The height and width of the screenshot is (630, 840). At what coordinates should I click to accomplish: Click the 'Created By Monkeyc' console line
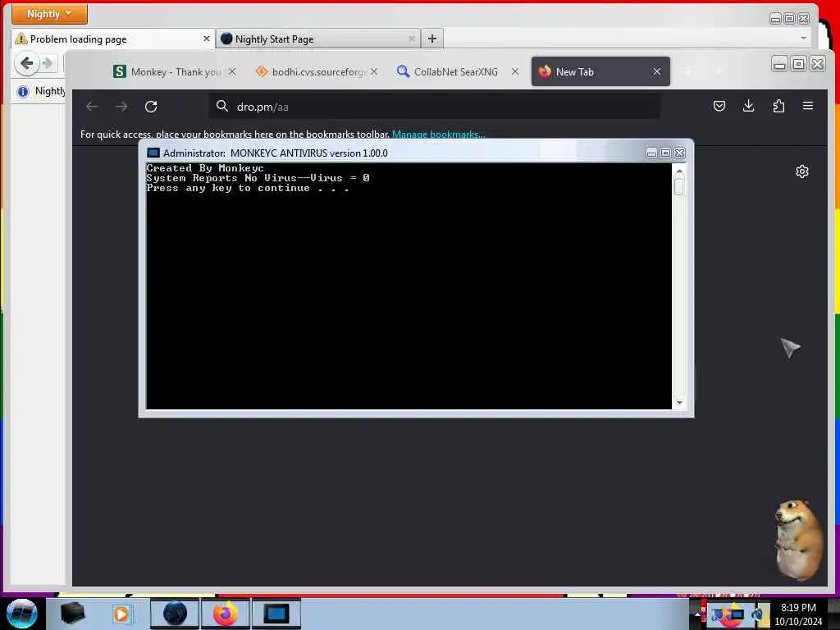(x=204, y=168)
